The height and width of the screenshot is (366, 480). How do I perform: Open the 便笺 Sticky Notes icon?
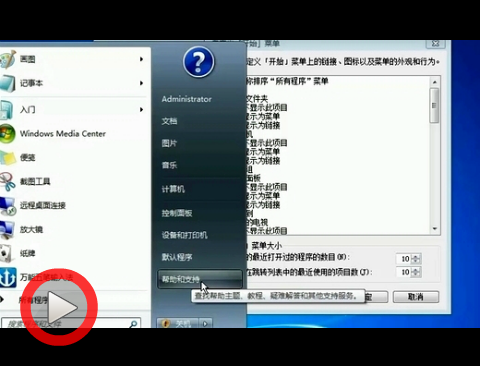(x=7, y=158)
